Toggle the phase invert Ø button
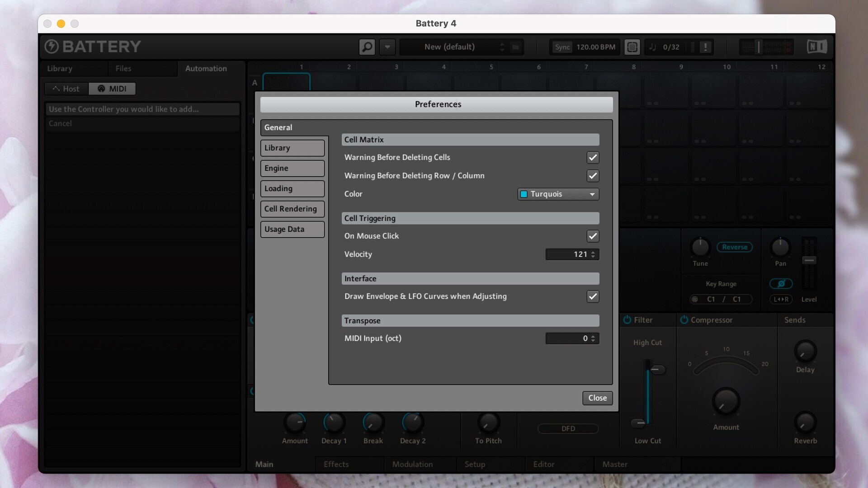868x488 pixels. pos(781,284)
